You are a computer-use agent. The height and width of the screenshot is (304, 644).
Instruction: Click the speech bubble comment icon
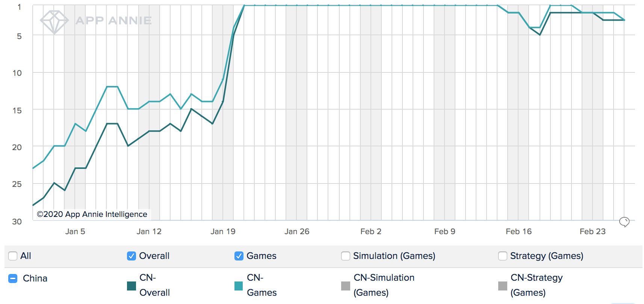(624, 222)
